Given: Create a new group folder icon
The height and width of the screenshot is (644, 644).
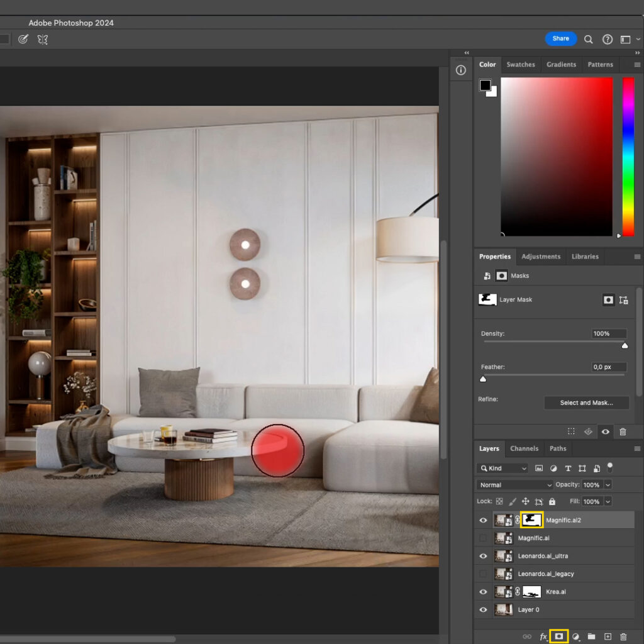Looking at the screenshot, I should click(591, 636).
